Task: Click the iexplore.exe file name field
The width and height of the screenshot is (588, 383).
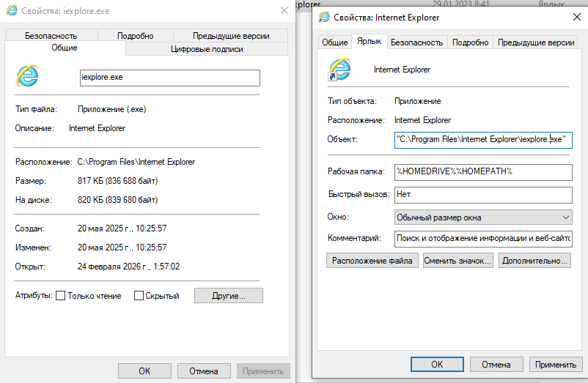Action: [x=169, y=78]
